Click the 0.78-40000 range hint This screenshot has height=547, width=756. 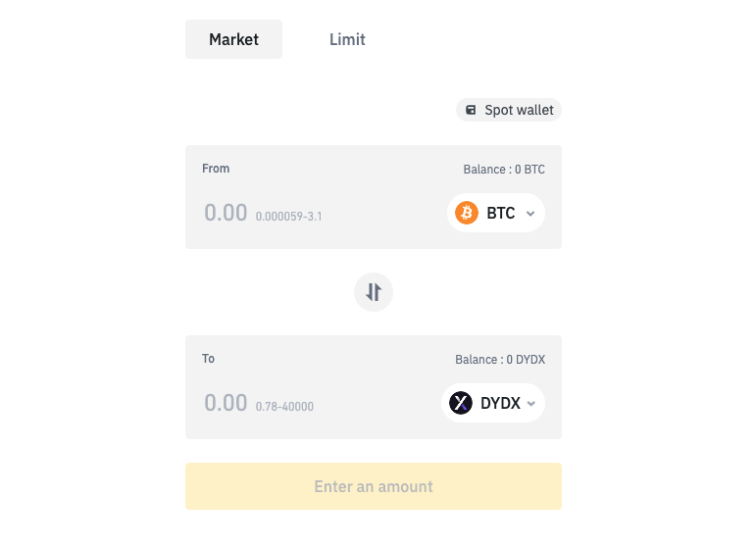[284, 407]
